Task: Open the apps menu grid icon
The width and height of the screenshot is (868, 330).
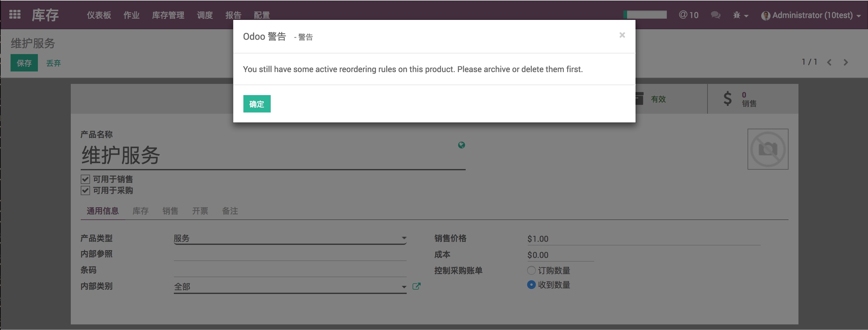Action: pyautogui.click(x=14, y=15)
